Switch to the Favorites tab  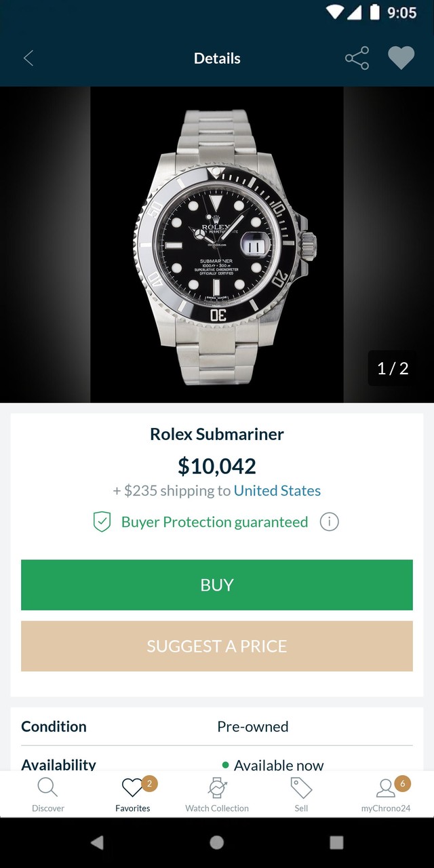coord(133,794)
